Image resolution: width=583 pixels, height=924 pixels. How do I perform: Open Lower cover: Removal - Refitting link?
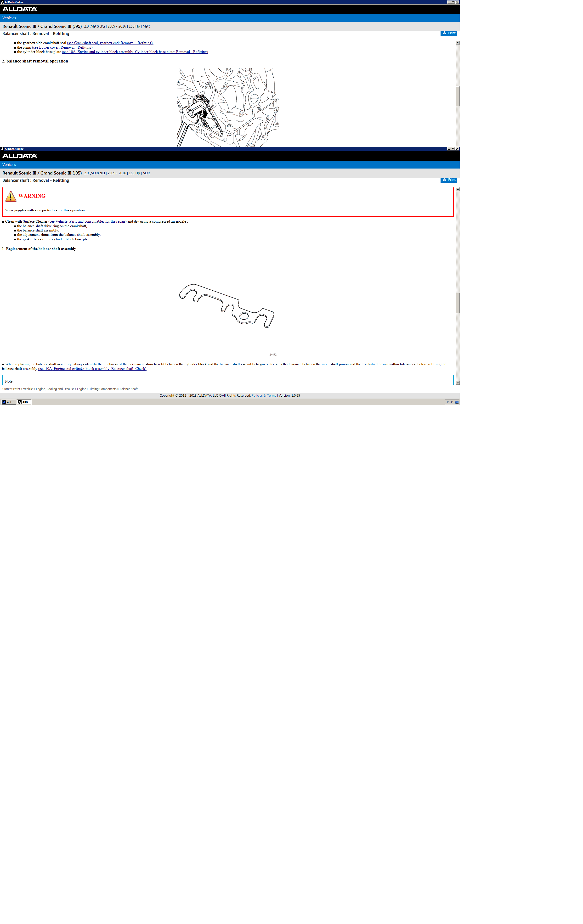pyautogui.click(x=63, y=48)
